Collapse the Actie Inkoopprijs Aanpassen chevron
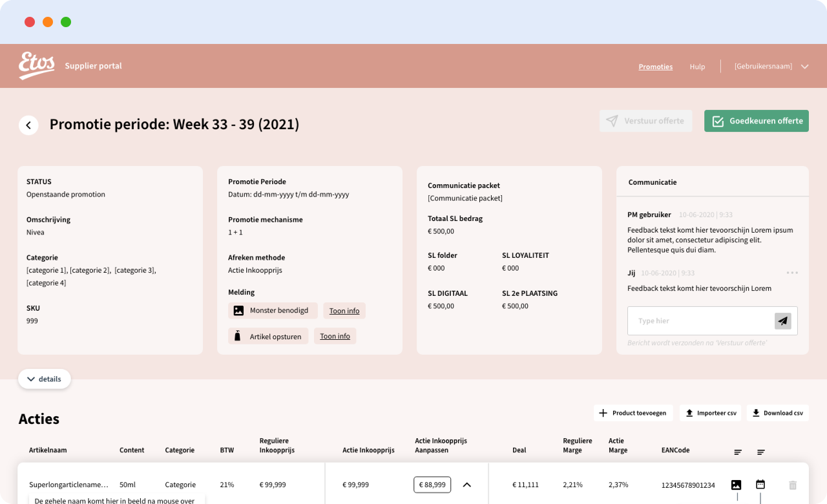 click(x=467, y=485)
